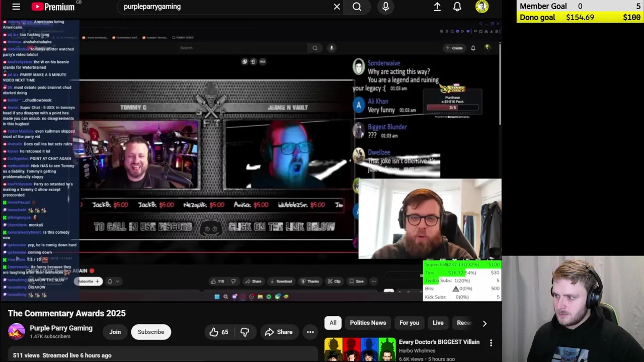Click dislike next to 118 likes

(x=233, y=281)
